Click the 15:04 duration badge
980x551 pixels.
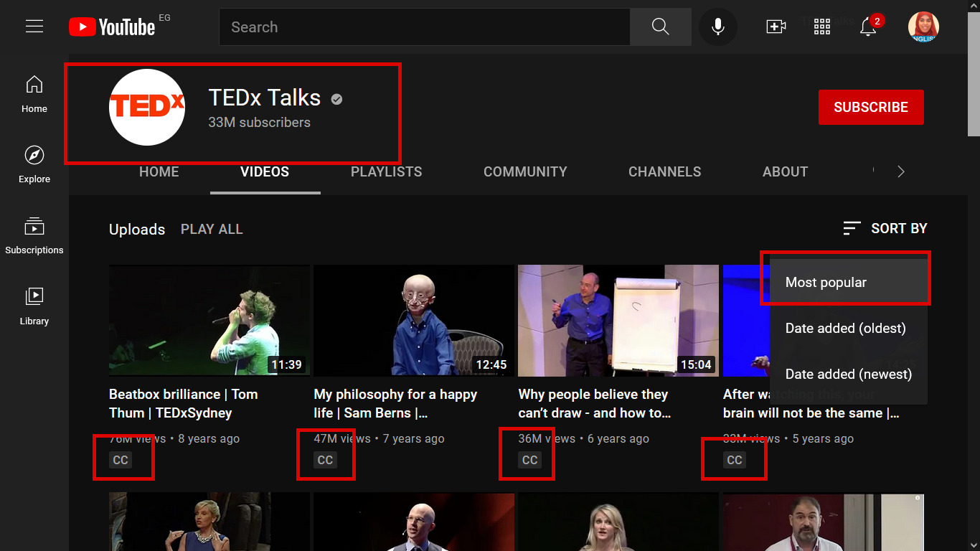[696, 364]
